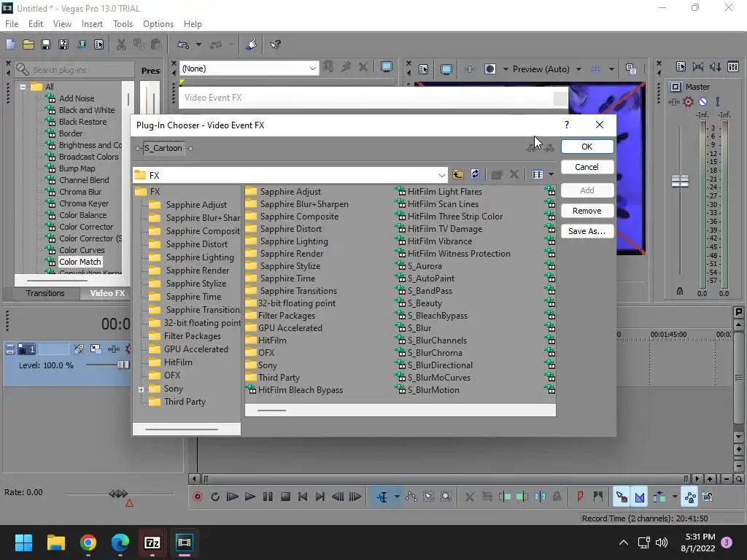Lock Master fader channels padlock icon
Screen dimensions: 747x560
pyautogui.click(x=680, y=291)
